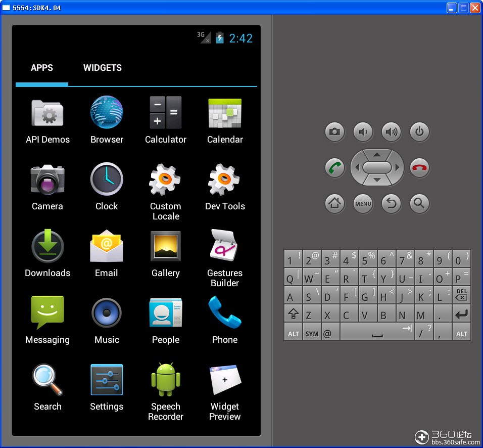Click the battery charging status icon
Screen dimensions: 483x448
(x=219, y=37)
